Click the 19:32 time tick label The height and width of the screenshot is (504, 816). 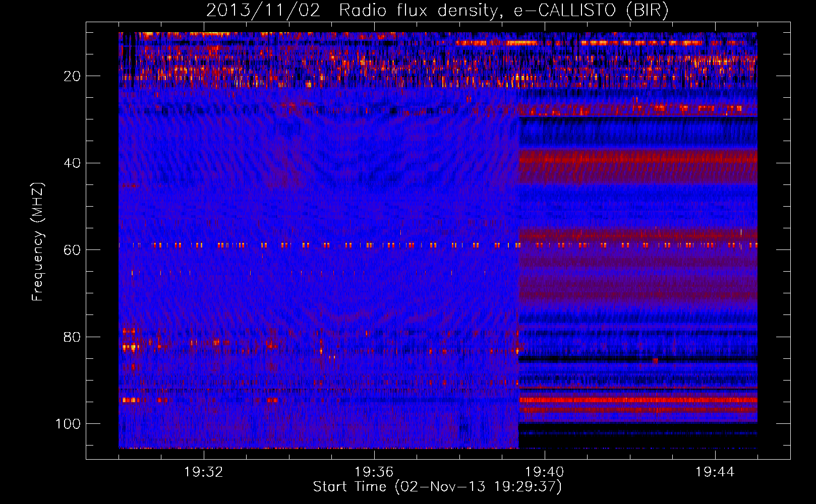pyautogui.click(x=204, y=472)
